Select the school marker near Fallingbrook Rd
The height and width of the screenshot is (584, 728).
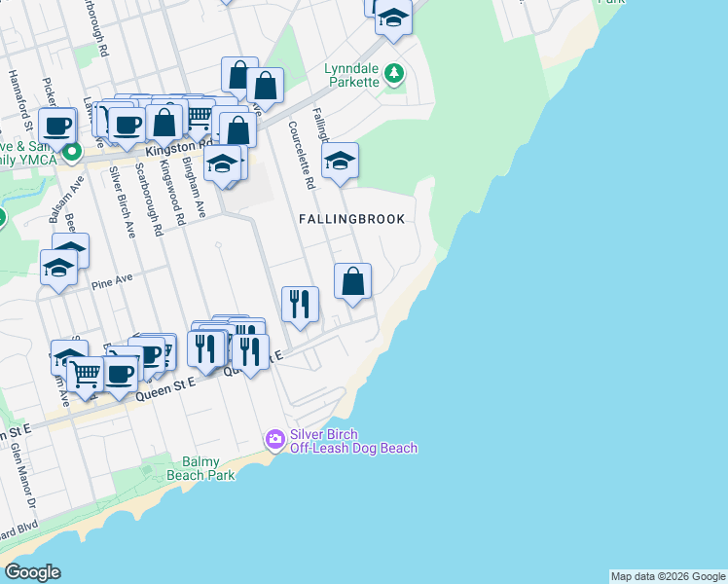pyautogui.click(x=340, y=164)
